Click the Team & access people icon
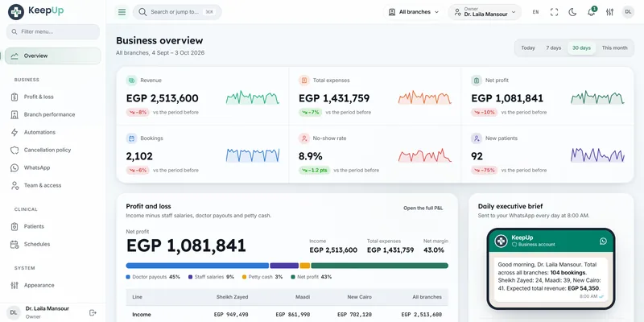 pos(14,186)
